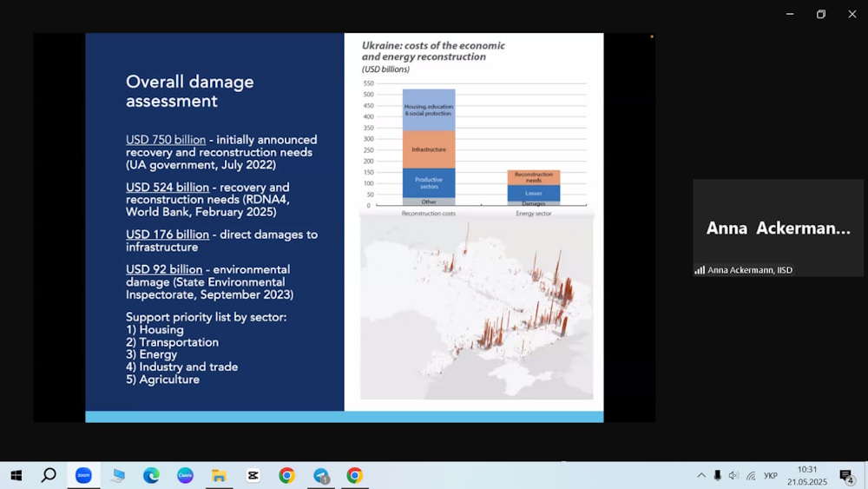Open the Wi-Fi network panel
868x489 pixels.
click(751, 475)
